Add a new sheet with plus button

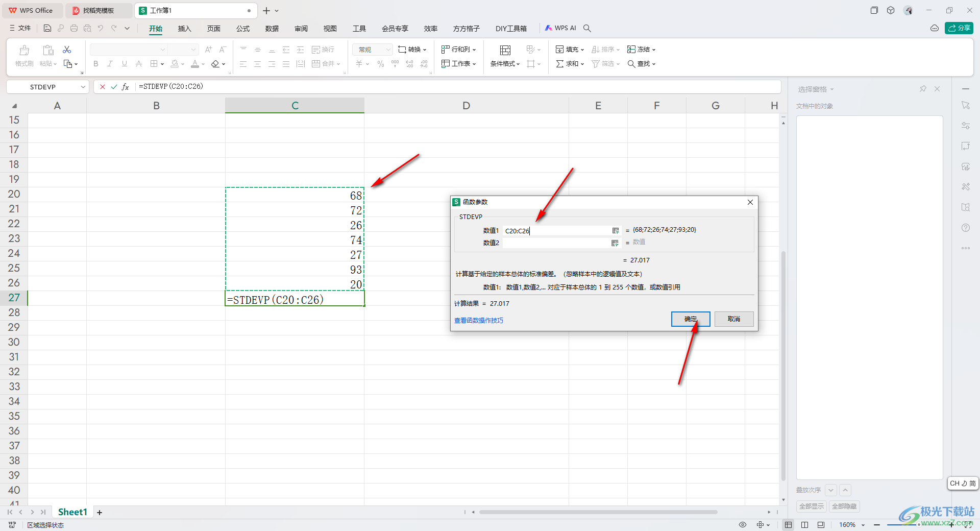pyautogui.click(x=100, y=512)
